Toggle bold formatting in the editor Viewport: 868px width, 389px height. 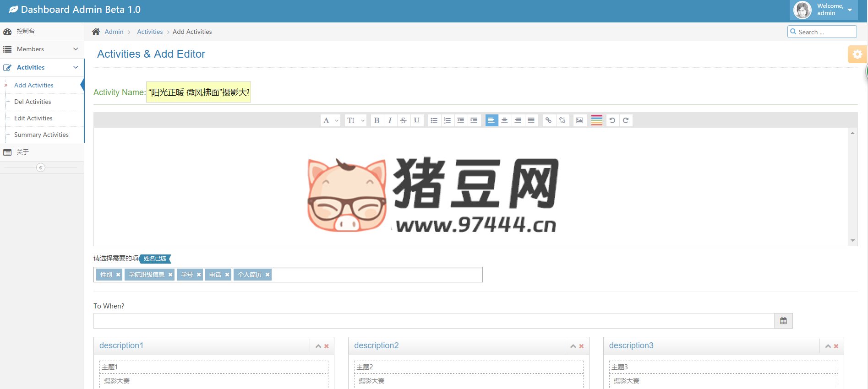click(377, 120)
